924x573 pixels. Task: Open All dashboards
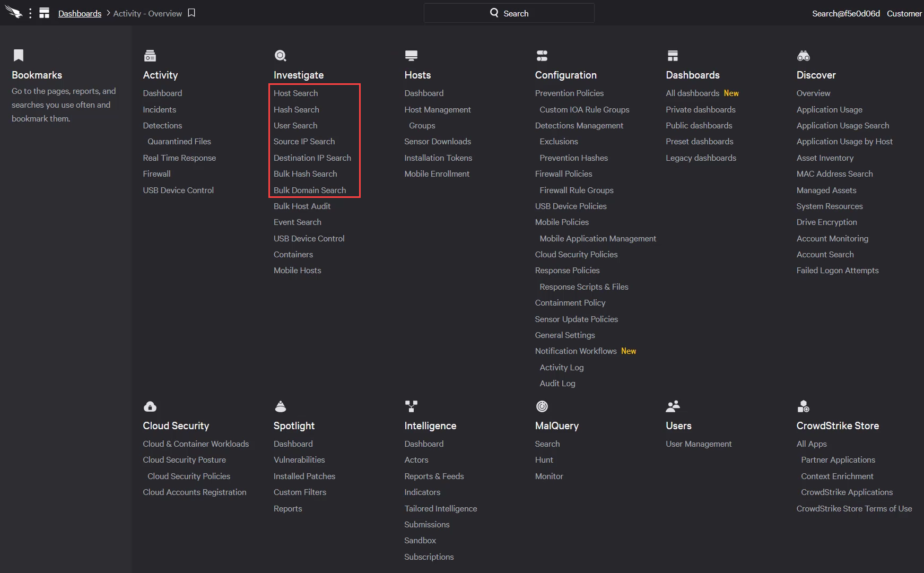693,93
